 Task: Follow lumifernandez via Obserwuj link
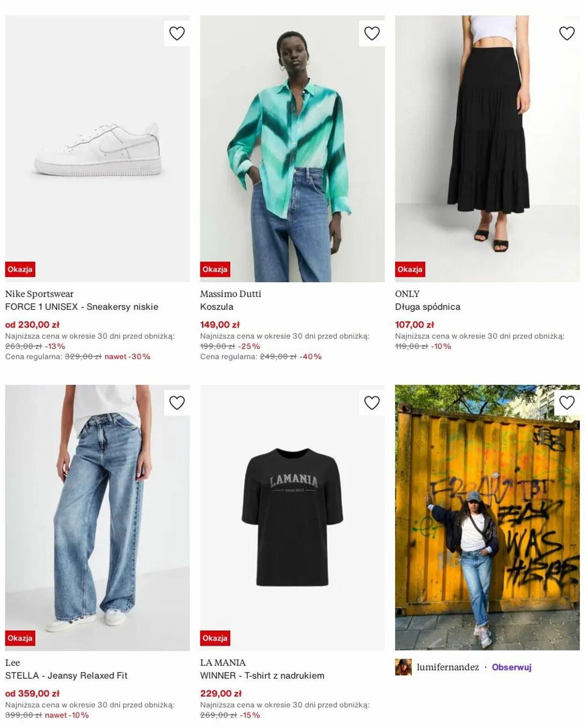(x=512, y=667)
